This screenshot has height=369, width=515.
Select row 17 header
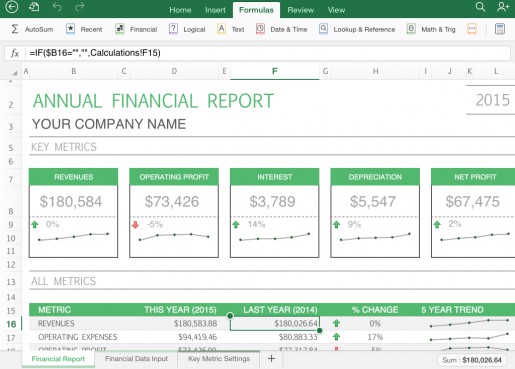(11, 338)
